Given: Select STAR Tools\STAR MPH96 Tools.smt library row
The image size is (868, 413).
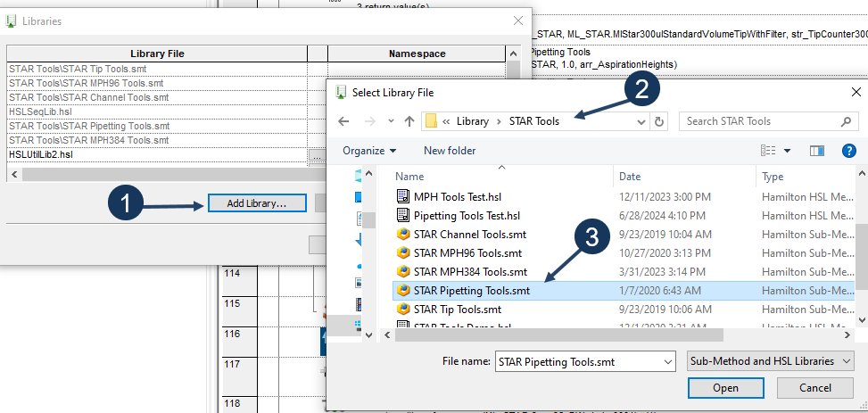Looking at the screenshot, I should (x=157, y=83).
